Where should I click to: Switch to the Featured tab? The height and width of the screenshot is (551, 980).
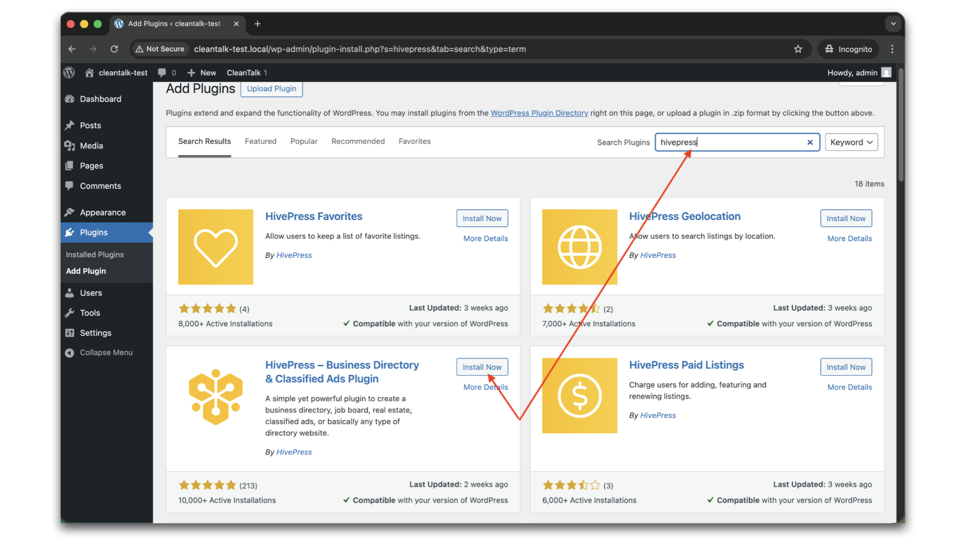[260, 141]
